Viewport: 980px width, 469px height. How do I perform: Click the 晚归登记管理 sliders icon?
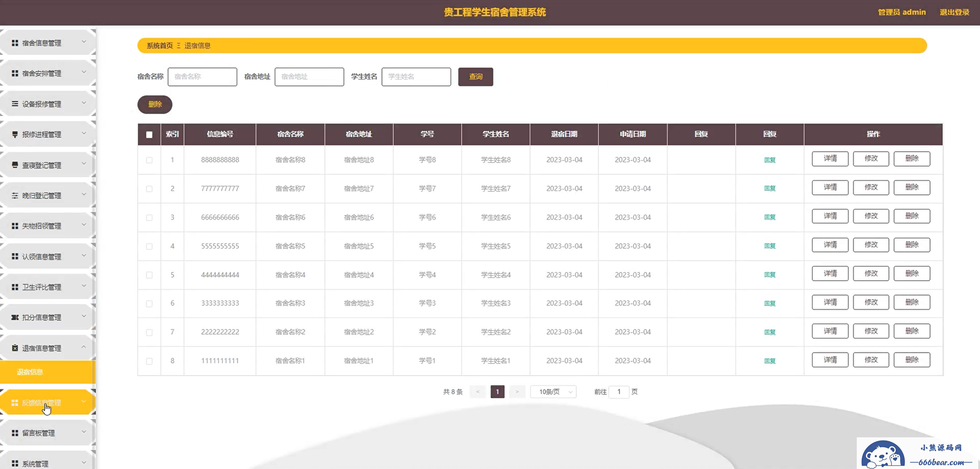click(x=15, y=195)
